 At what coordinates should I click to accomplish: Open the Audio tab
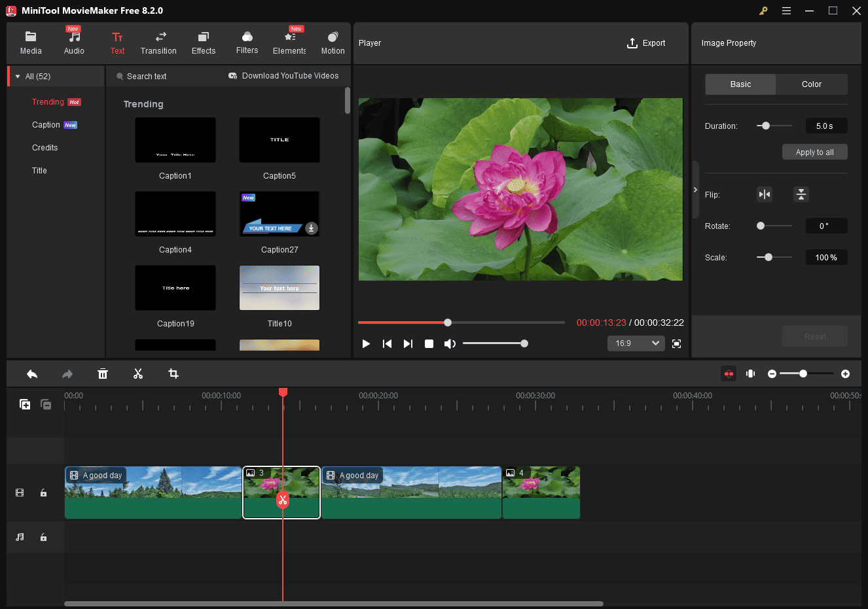(x=74, y=43)
